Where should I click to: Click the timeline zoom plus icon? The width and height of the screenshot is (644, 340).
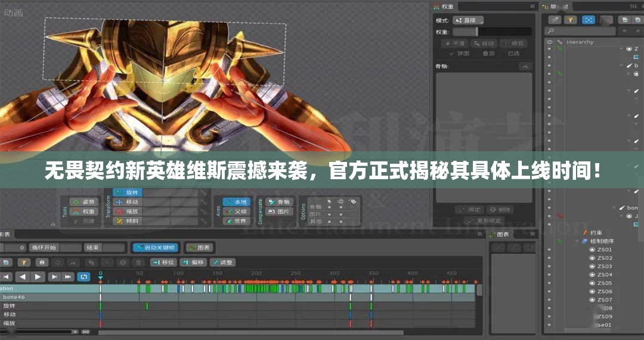(75, 332)
